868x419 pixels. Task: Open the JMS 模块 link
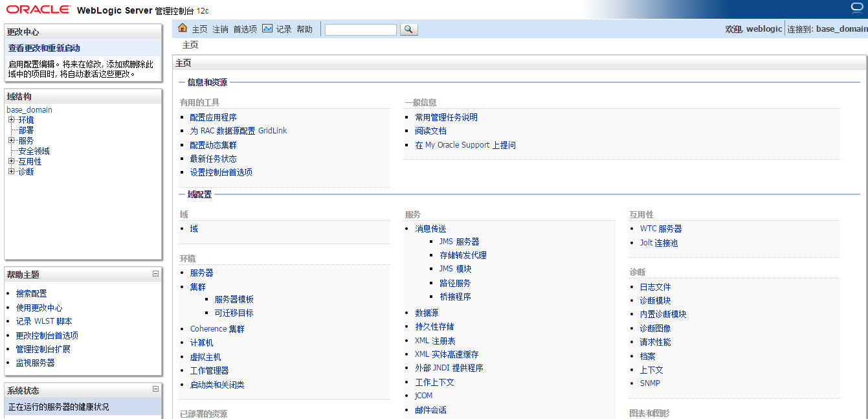click(455, 269)
